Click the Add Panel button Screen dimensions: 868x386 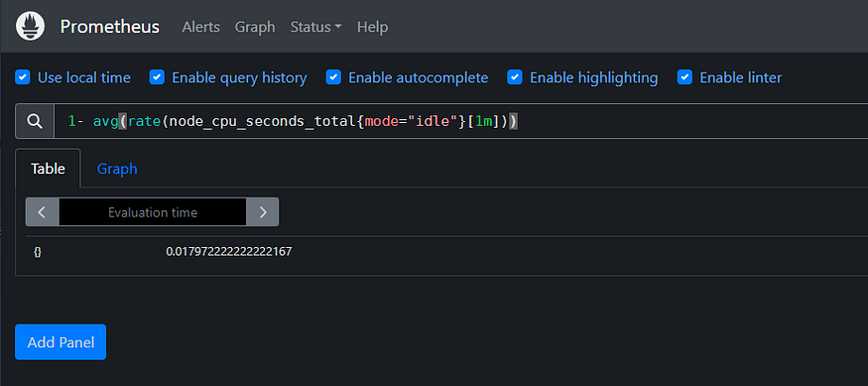pyautogui.click(x=61, y=342)
